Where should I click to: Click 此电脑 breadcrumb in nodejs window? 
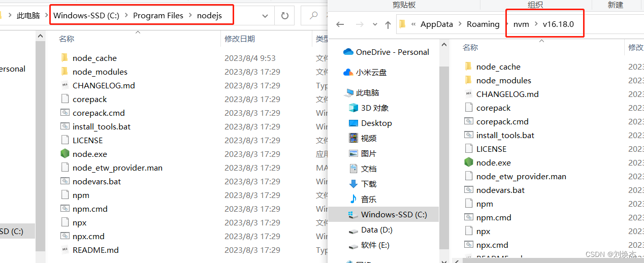pyautogui.click(x=28, y=16)
